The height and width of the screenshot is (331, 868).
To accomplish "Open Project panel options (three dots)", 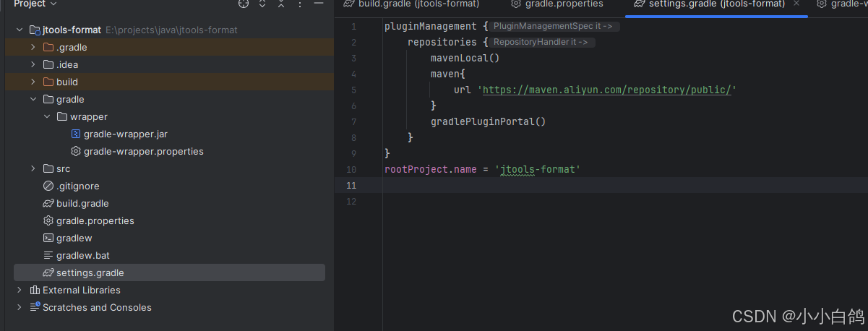I will click(300, 4).
